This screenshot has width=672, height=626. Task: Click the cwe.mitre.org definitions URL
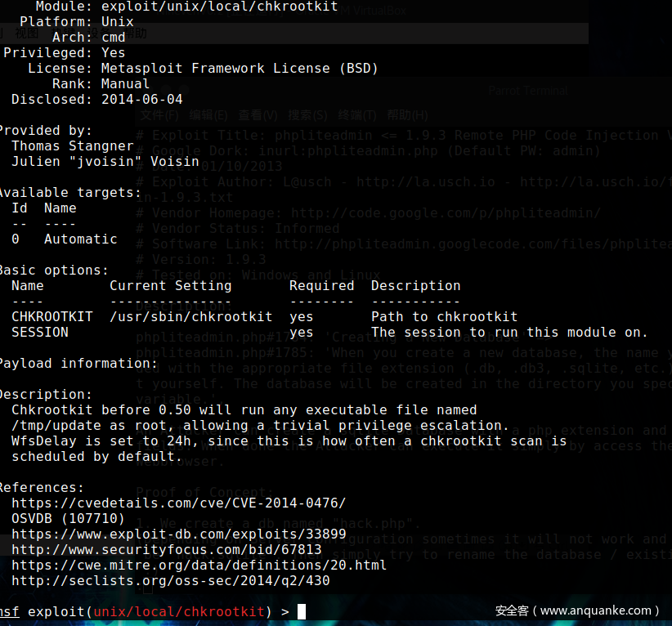[199, 565]
